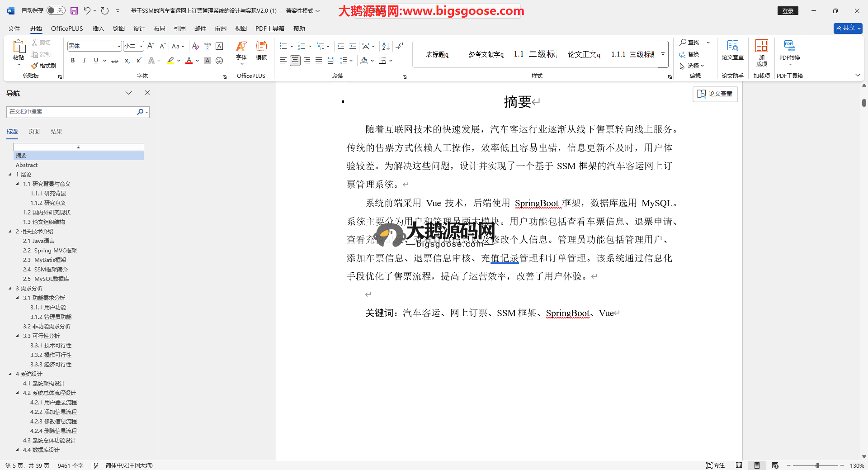The height and width of the screenshot is (470, 868).
Task: Open the 插入 ribbon tab
Action: pos(98,28)
